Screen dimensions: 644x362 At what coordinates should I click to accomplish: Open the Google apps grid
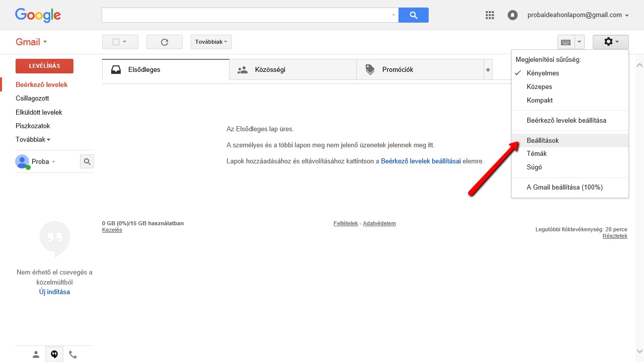coord(490,15)
